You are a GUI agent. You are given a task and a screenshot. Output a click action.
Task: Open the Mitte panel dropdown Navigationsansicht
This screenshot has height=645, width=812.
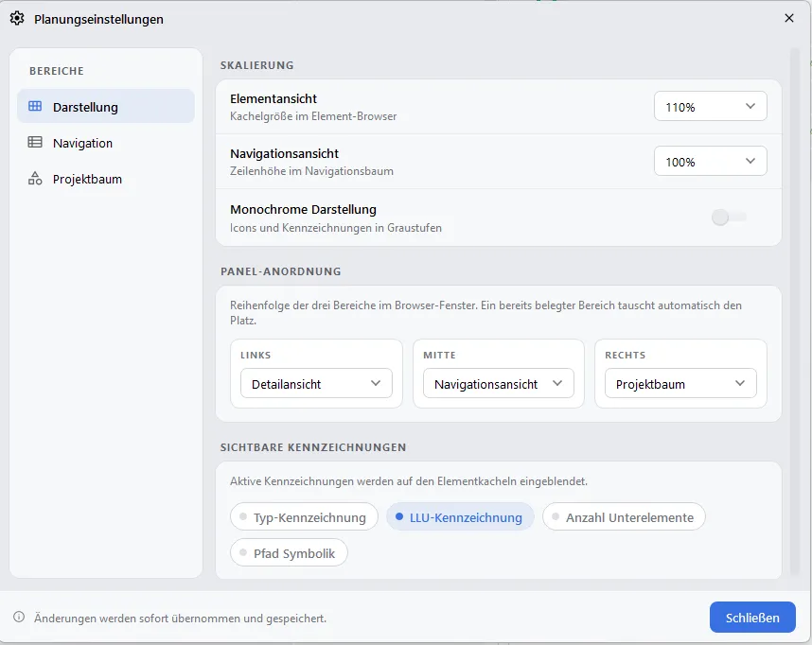[x=498, y=383]
